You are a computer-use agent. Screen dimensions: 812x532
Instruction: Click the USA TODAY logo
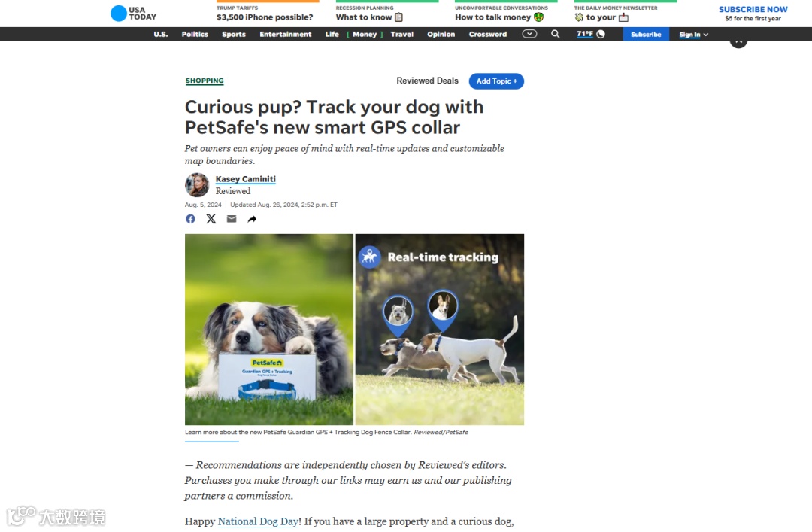point(134,14)
